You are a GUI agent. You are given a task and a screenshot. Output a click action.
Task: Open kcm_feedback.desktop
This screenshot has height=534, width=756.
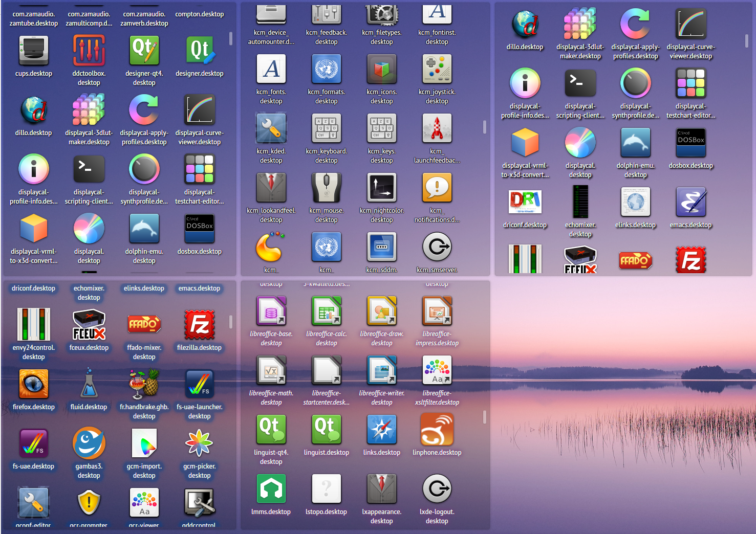pyautogui.click(x=327, y=15)
